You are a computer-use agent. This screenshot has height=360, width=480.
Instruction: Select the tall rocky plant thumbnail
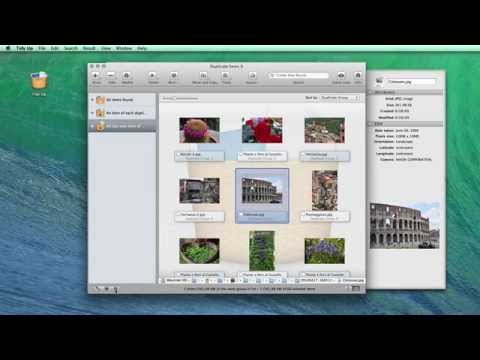click(x=325, y=190)
